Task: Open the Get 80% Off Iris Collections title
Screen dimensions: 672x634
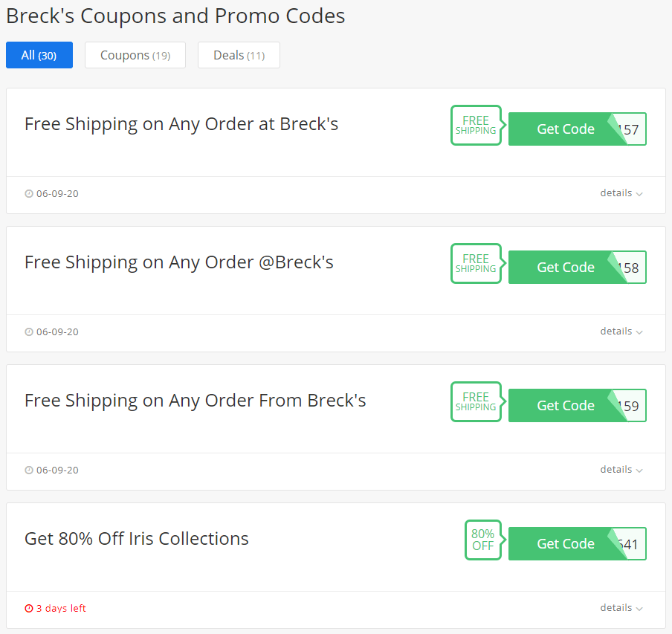Action: tap(137, 539)
